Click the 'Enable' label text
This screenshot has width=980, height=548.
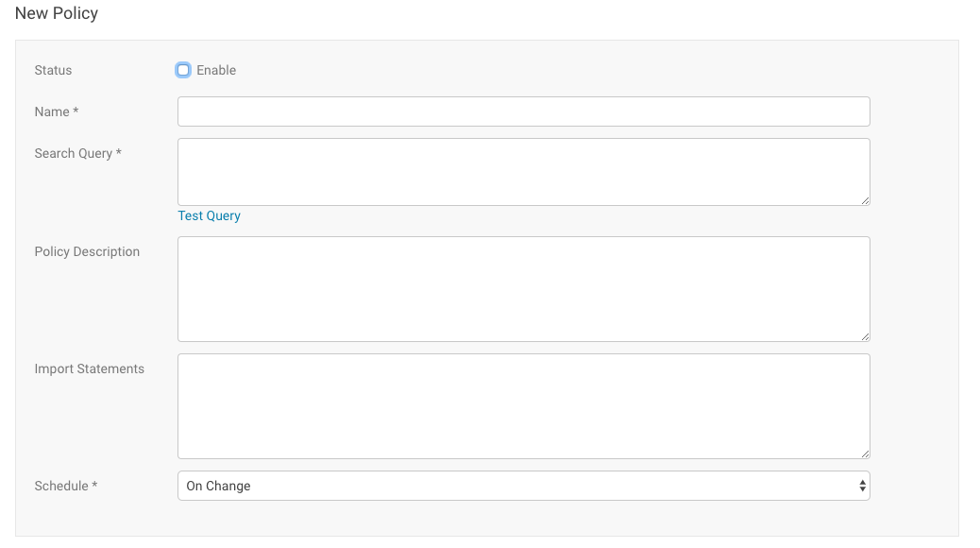click(x=216, y=70)
